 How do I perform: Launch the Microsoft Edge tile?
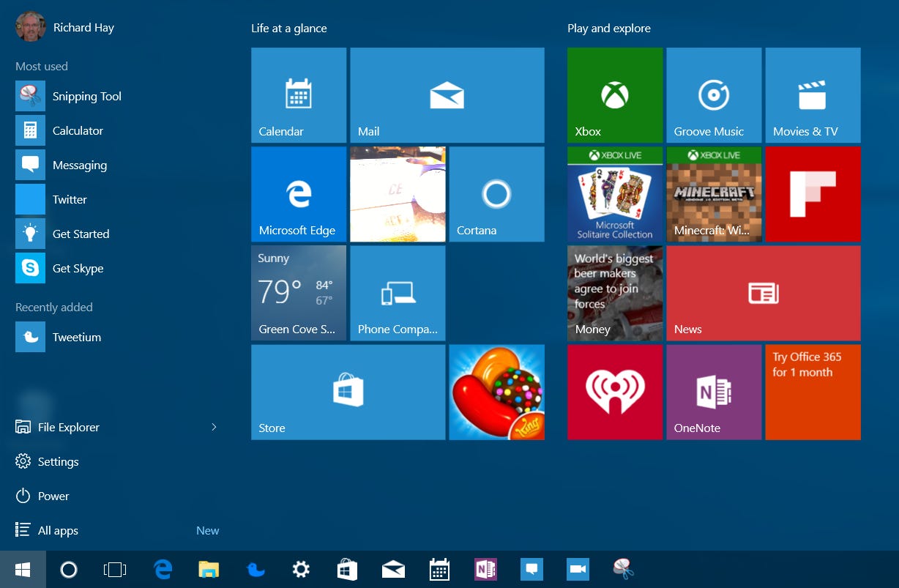pos(299,194)
